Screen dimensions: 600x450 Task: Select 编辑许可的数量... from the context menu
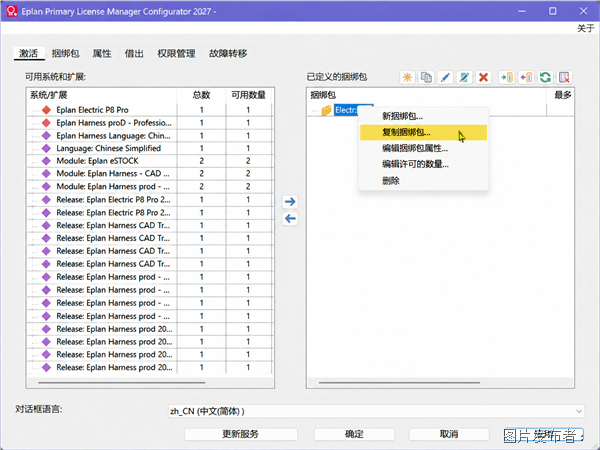423,164
